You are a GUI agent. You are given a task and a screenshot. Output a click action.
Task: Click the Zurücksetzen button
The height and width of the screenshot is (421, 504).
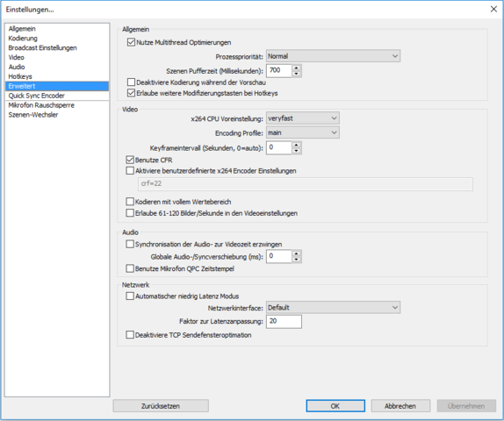161,406
